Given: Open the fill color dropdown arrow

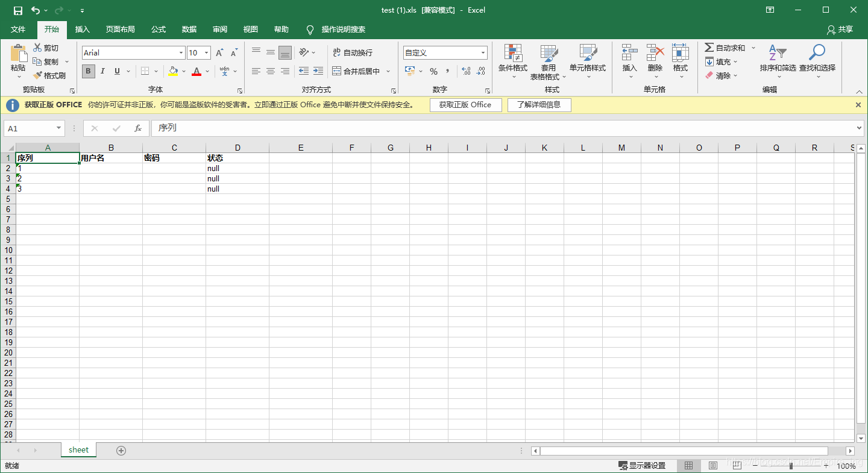Looking at the screenshot, I should [x=183, y=71].
